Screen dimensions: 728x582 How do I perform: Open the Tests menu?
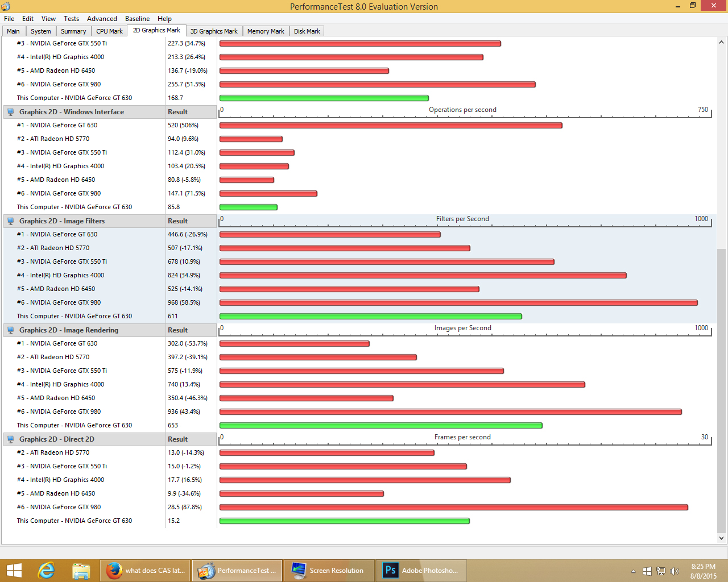pyautogui.click(x=71, y=19)
